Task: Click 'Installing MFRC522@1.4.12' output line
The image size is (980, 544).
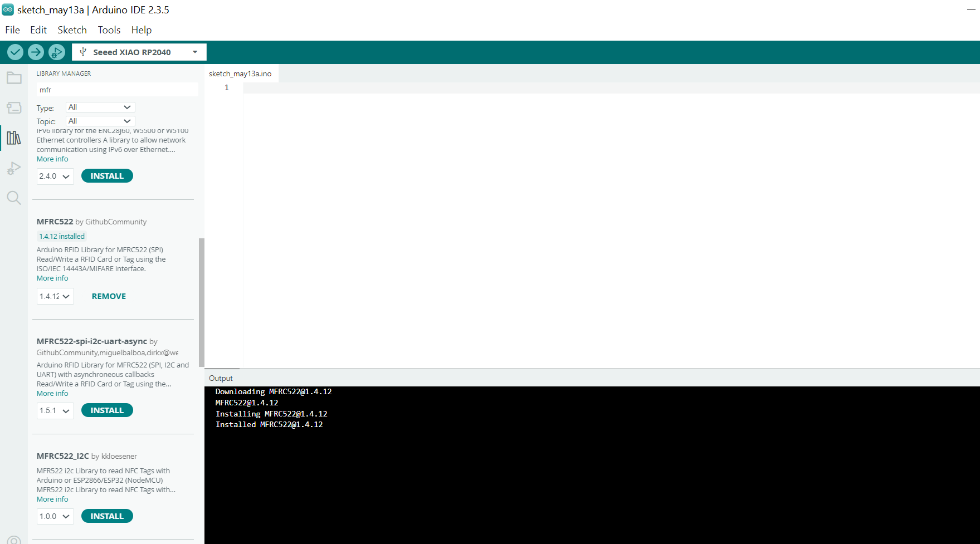Action: click(x=271, y=414)
